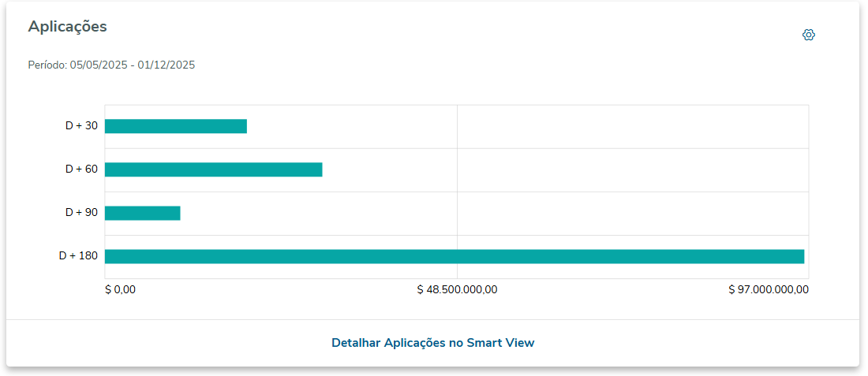Open Detalhar Aplicações no Smart View link
Viewport: 868px width, 376px height.
coord(432,343)
